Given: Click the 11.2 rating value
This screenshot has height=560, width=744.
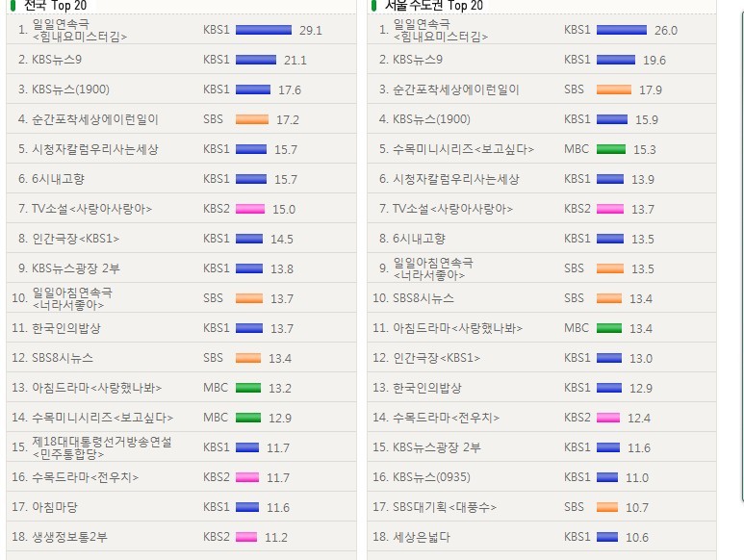Looking at the screenshot, I should coord(276,538).
